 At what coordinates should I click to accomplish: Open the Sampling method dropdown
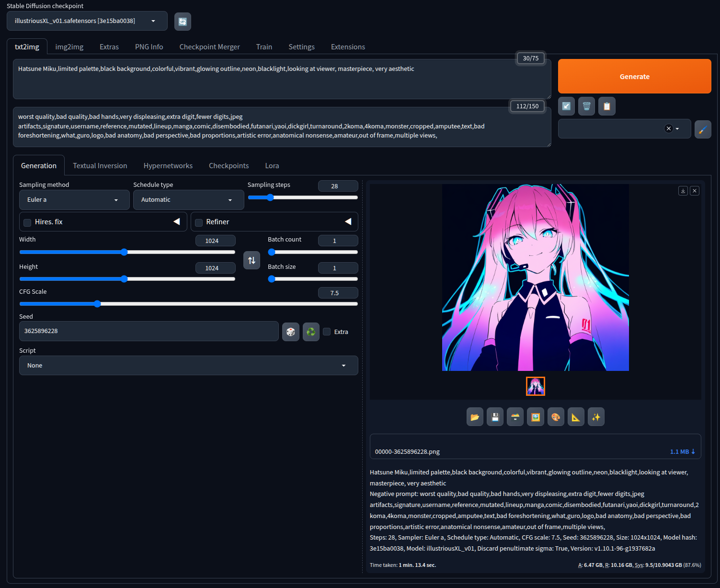[x=74, y=200]
